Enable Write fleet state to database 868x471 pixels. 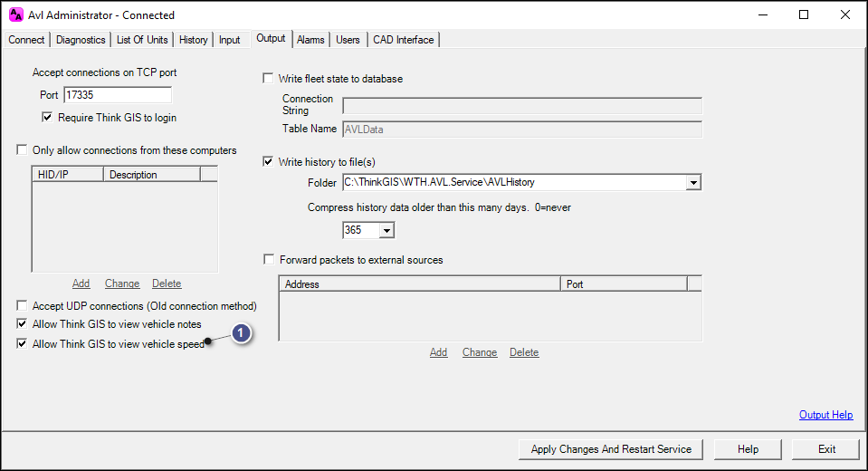click(269, 79)
